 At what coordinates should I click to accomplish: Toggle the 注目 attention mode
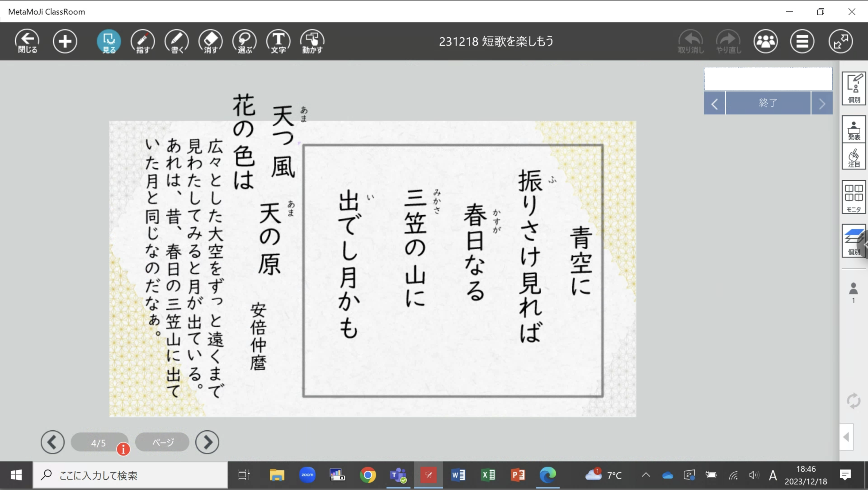pyautogui.click(x=854, y=157)
